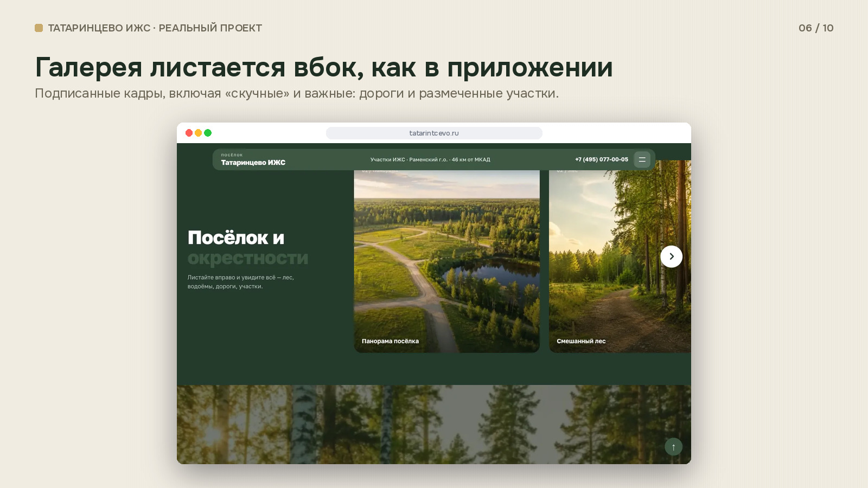Click the scroll-to-top arrow button
Image resolution: width=868 pixels, height=488 pixels.
click(673, 447)
